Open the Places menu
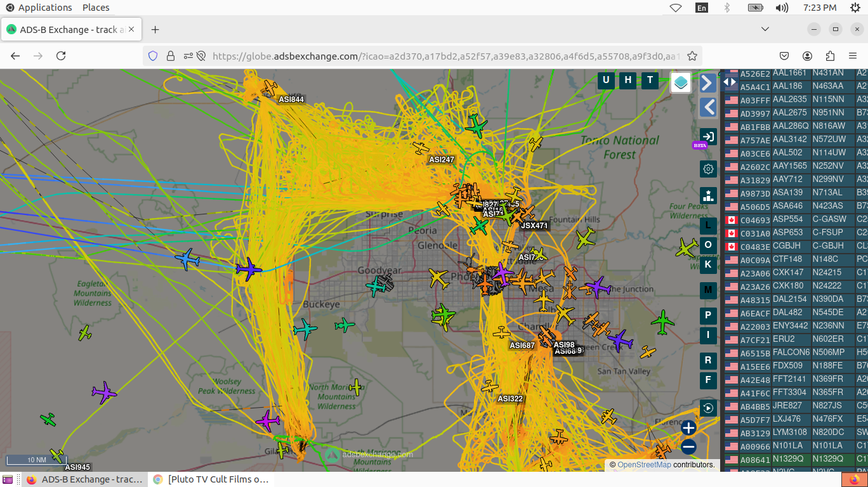The width and height of the screenshot is (868, 487). click(96, 8)
